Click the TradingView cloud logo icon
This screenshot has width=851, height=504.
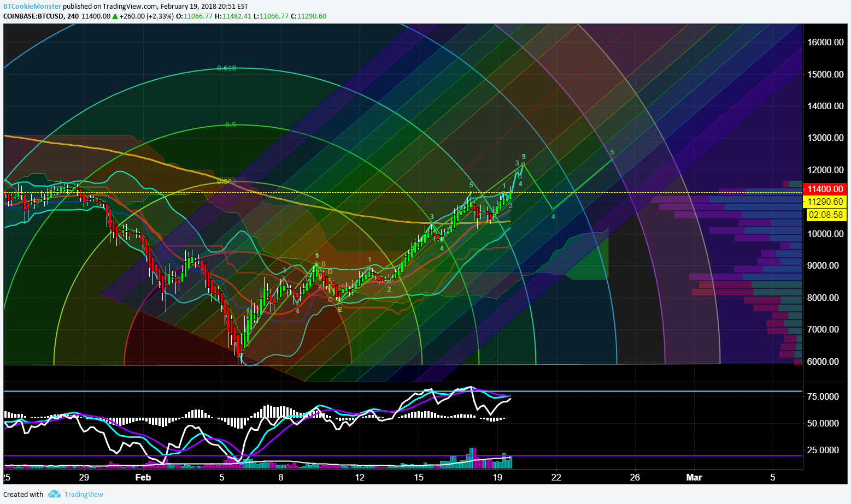tap(54, 494)
